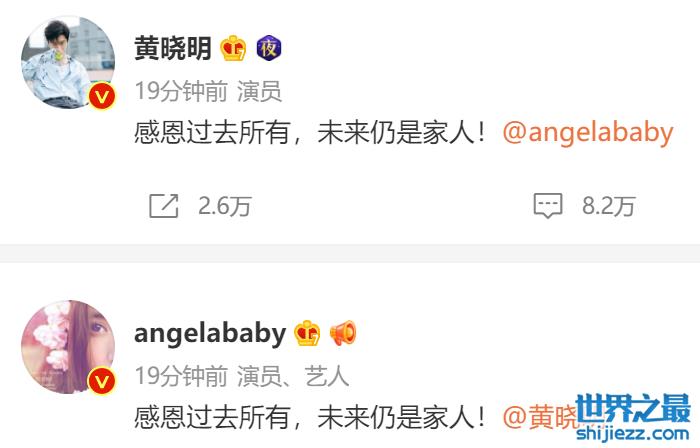Follow the @黄晓 mention in second post

(541, 418)
